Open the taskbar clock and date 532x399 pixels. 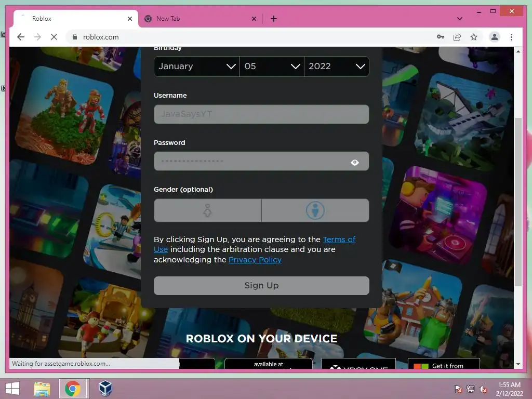pyautogui.click(x=509, y=389)
